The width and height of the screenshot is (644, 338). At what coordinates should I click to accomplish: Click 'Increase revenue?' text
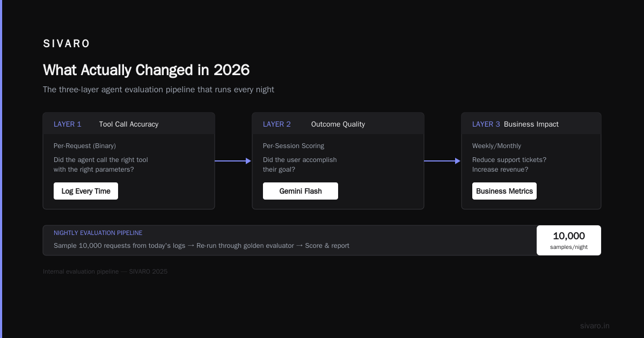pyautogui.click(x=500, y=170)
